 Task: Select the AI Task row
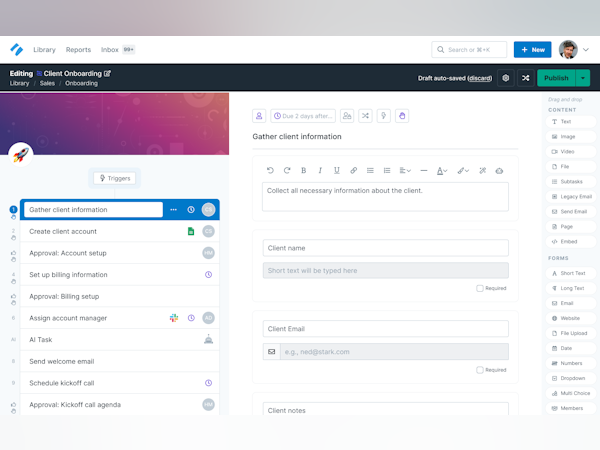click(120, 339)
